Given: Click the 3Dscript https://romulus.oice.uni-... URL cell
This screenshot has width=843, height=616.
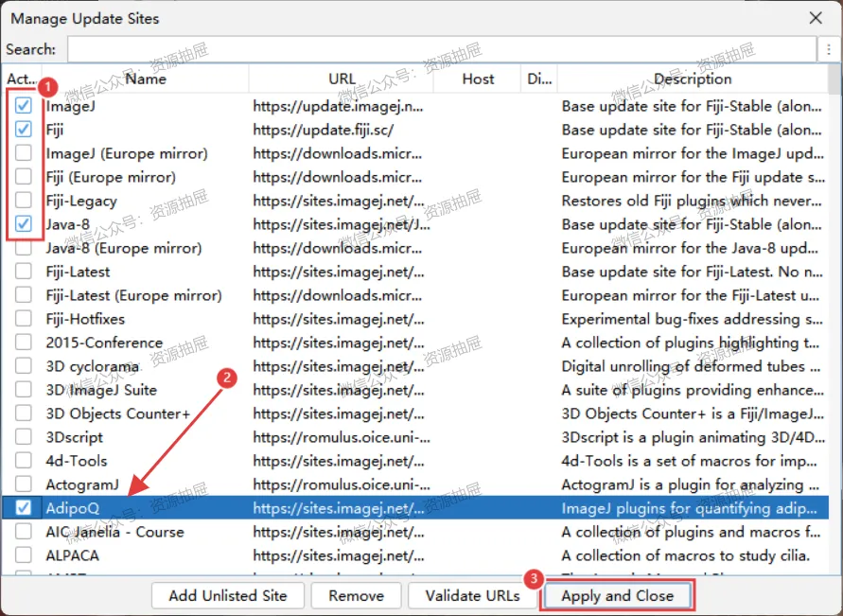Looking at the screenshot, I should point(342,437).
